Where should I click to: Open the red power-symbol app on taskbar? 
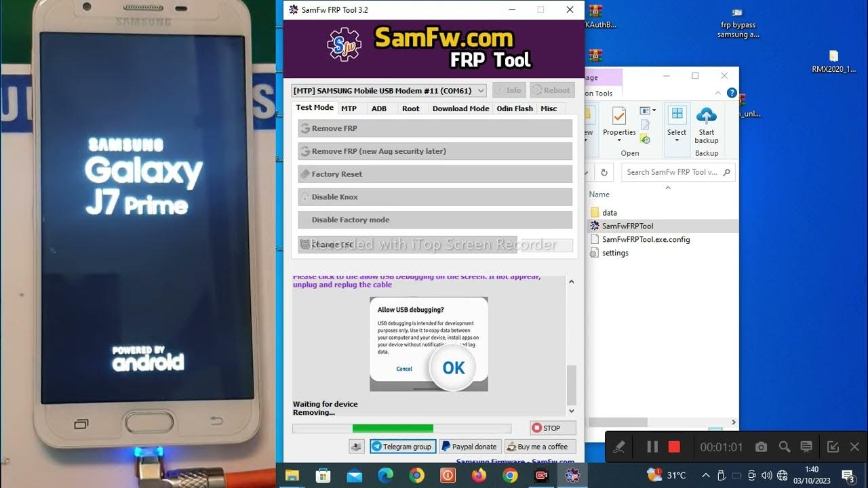(x=448, y=476)
